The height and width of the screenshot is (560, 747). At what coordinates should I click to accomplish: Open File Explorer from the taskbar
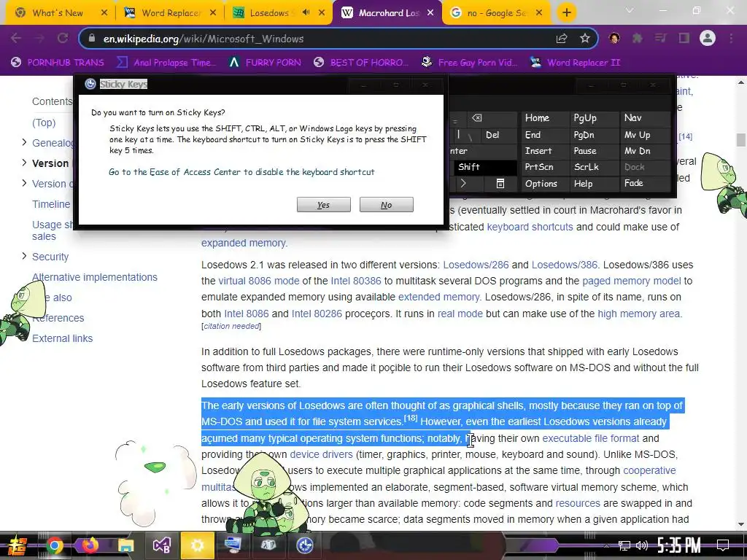coord(125,545)
